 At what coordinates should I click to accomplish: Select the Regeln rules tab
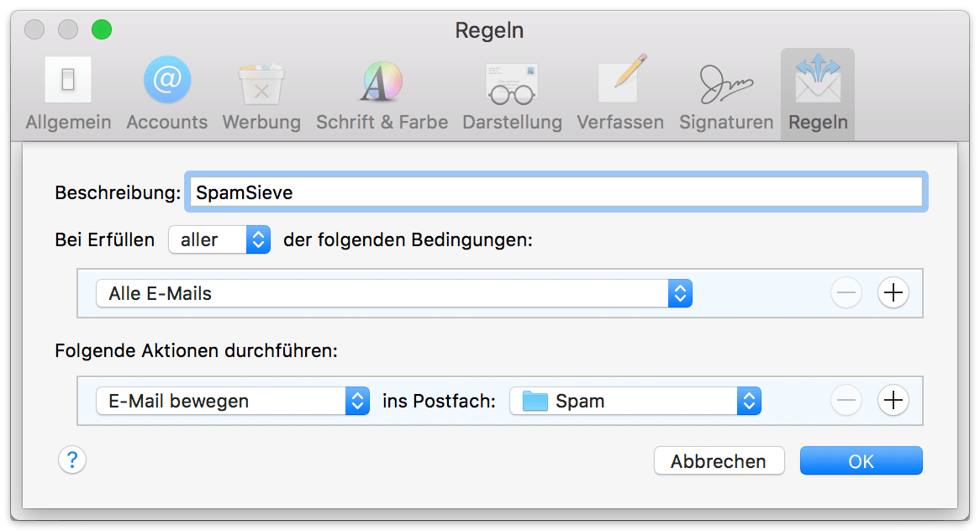pyautogui.click(x=818, y=94)
